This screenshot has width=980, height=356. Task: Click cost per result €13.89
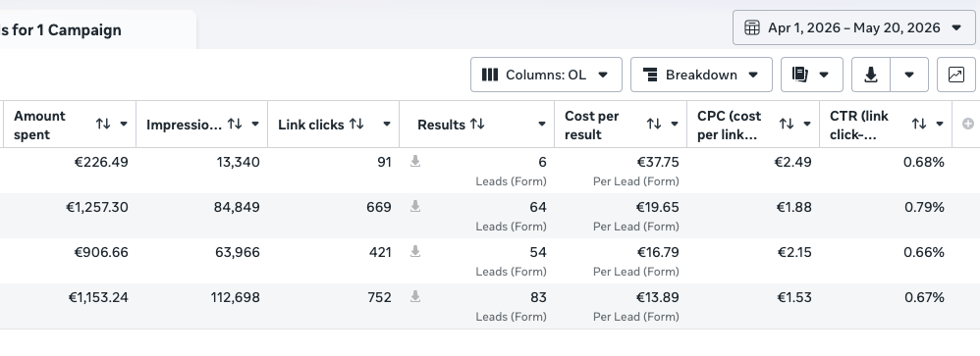pyautogui.click(x=658, y=297)
